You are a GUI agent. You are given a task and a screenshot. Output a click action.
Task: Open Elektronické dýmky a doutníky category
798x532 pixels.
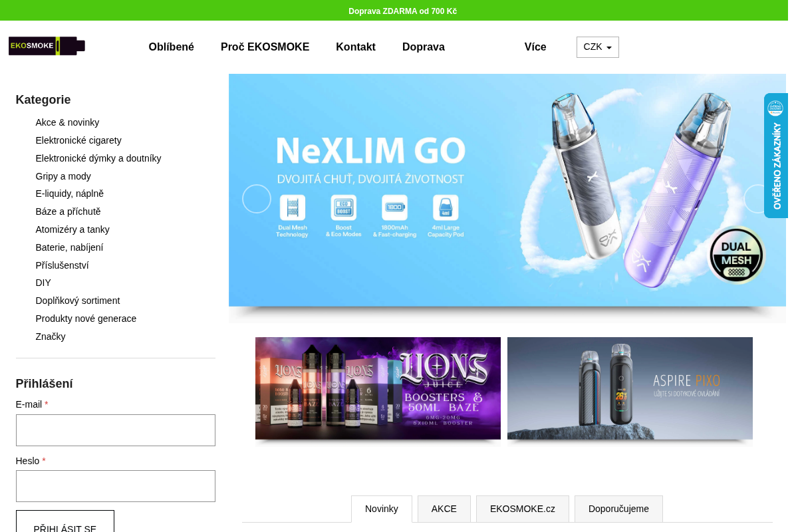click(98, 158)
